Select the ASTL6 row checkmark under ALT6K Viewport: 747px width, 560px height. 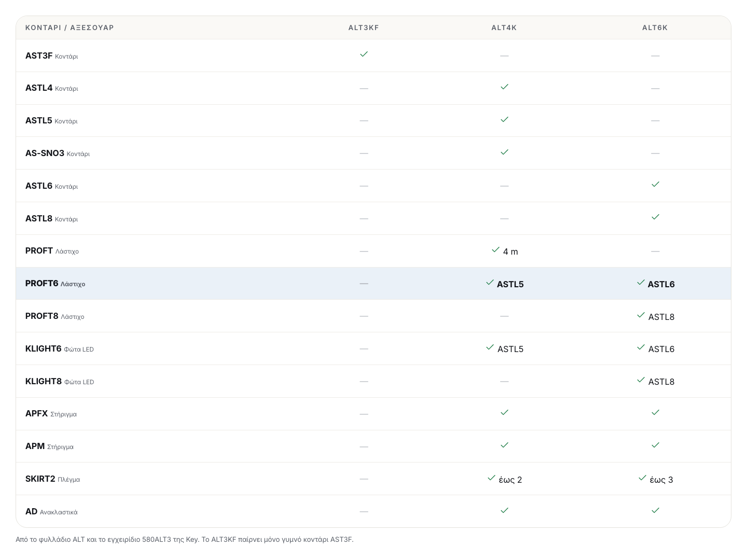pos(655,184)
